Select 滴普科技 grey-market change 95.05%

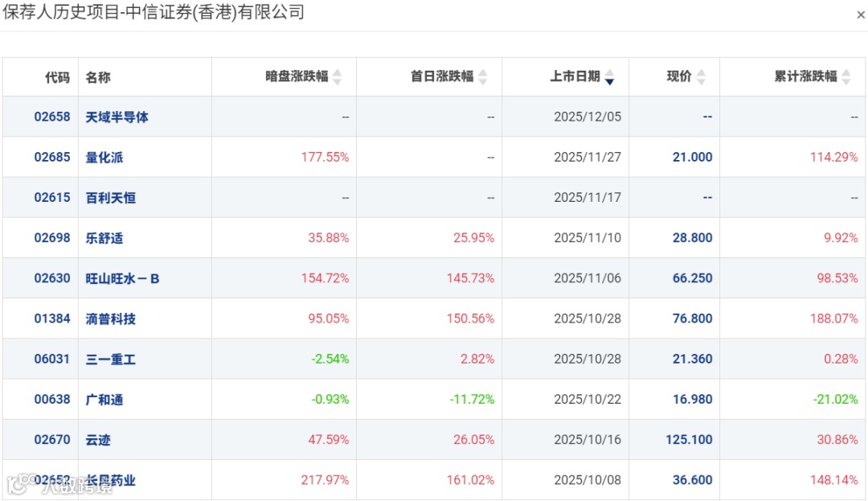(328, 319)
